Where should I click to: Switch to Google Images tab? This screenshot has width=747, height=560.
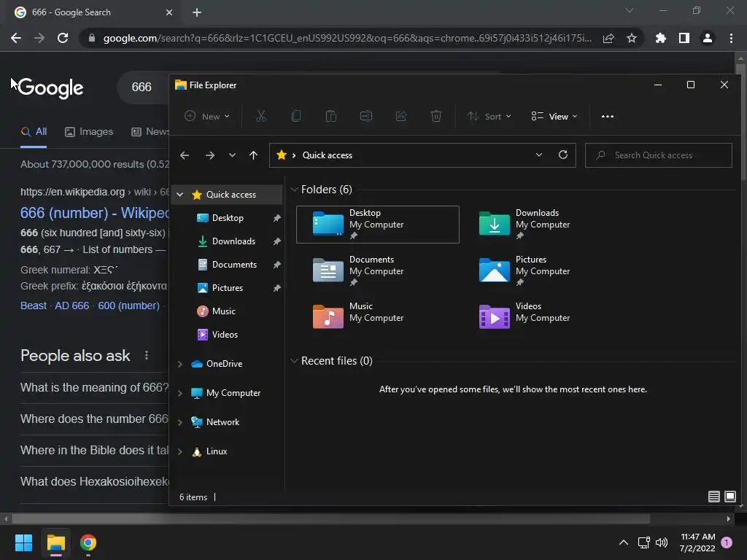(89, 132)
